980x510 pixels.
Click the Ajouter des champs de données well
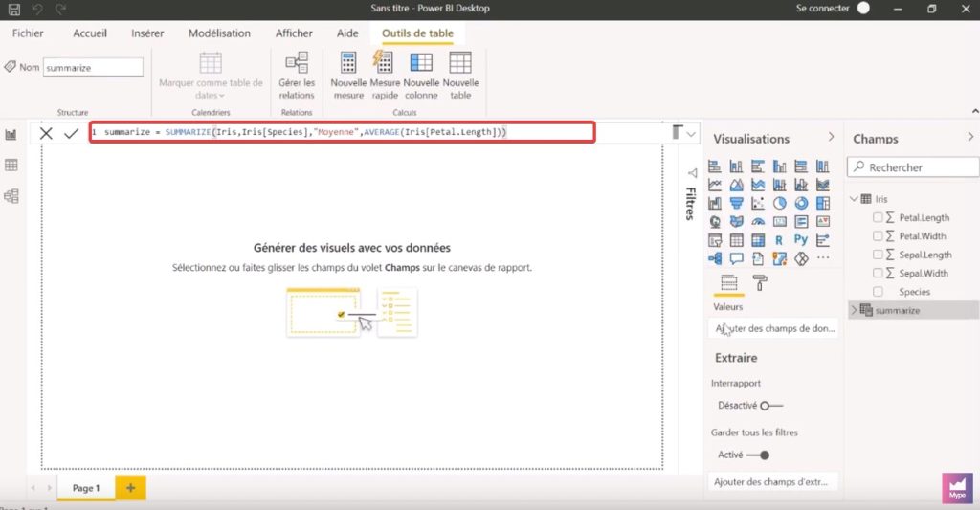[773, 329]
